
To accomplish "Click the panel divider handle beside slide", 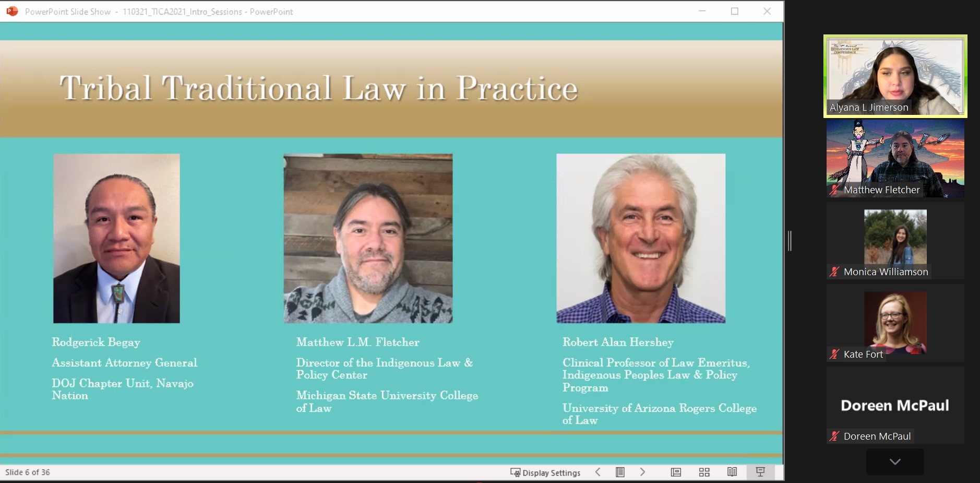I will (790, 241).
